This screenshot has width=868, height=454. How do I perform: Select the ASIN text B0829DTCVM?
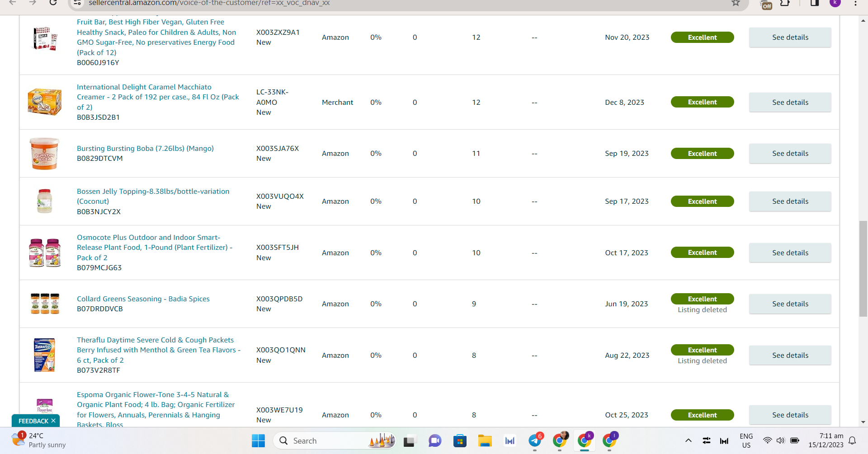pyautogui.click(x=99, y=159)
